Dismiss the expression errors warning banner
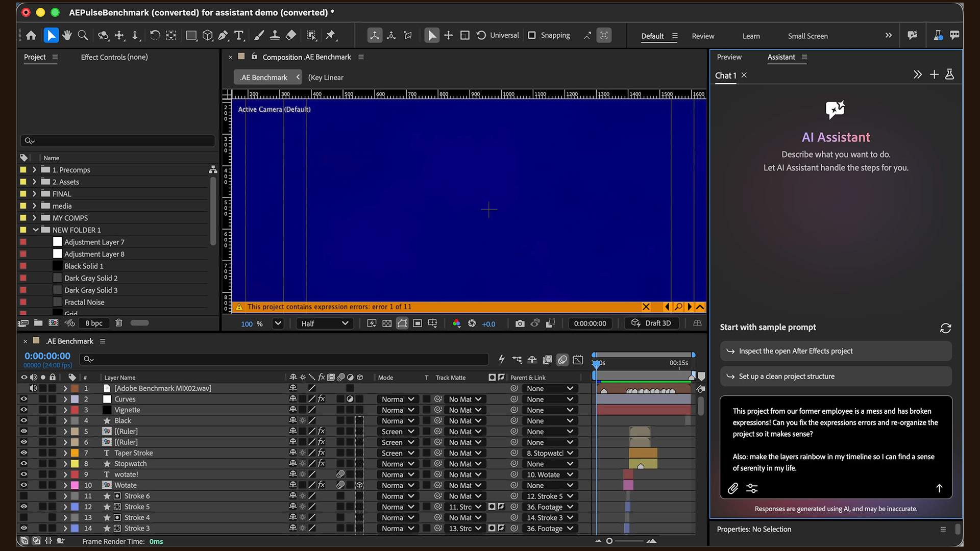 pyautogui.click(x=646, y=307)
